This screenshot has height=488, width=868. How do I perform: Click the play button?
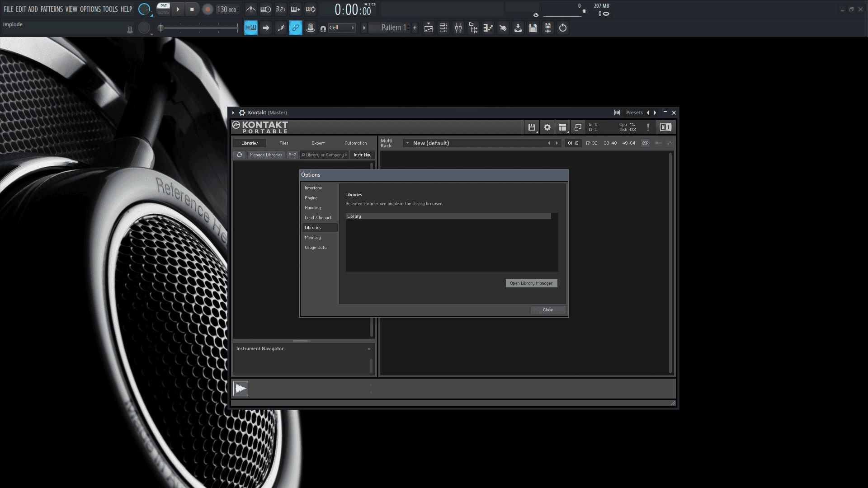[x=178, y=9]
